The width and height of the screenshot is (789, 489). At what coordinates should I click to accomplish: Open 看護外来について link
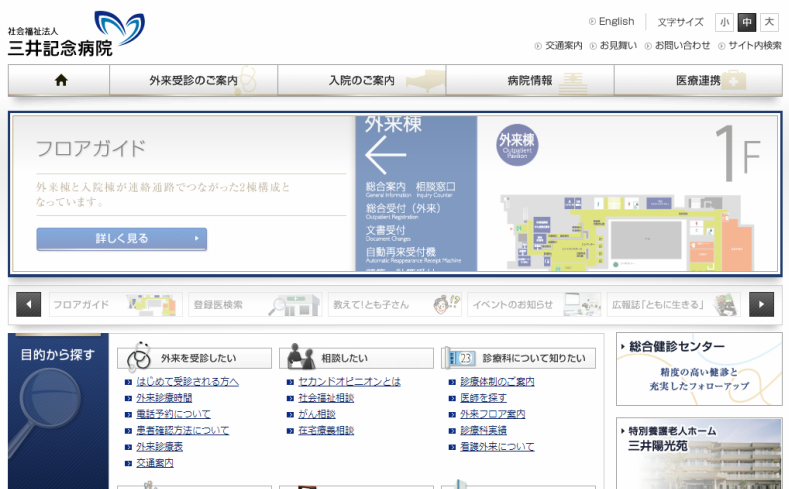(x=497, y=447)
